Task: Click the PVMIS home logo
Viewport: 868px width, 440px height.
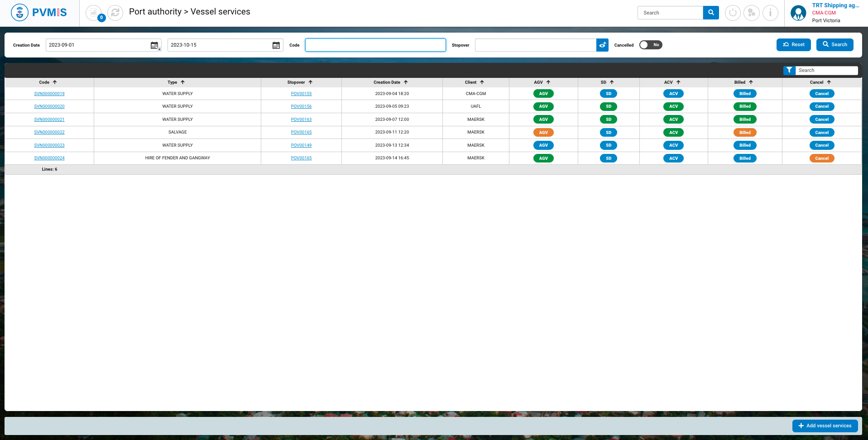Action: [x=39, y=13]
